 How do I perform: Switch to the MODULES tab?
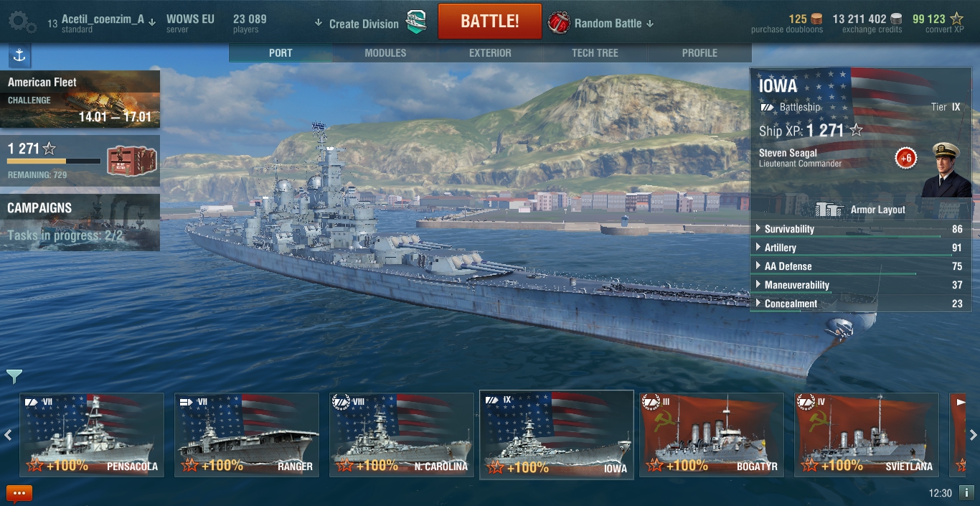pos(385,53)
